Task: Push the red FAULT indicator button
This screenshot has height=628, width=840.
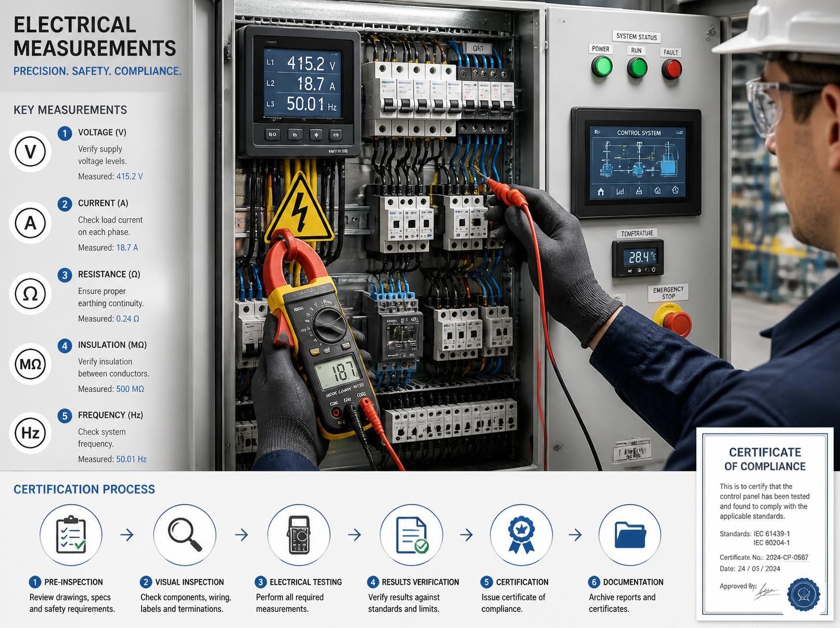Action: [672, 70]
